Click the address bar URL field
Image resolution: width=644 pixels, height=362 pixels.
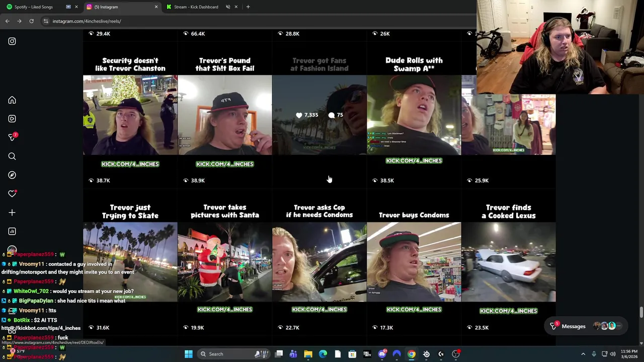point(257,21)
